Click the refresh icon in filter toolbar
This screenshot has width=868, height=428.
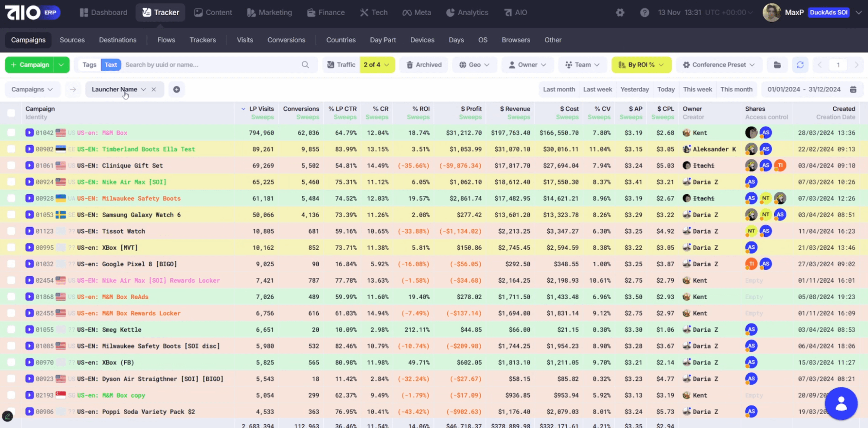click(800, 65)
